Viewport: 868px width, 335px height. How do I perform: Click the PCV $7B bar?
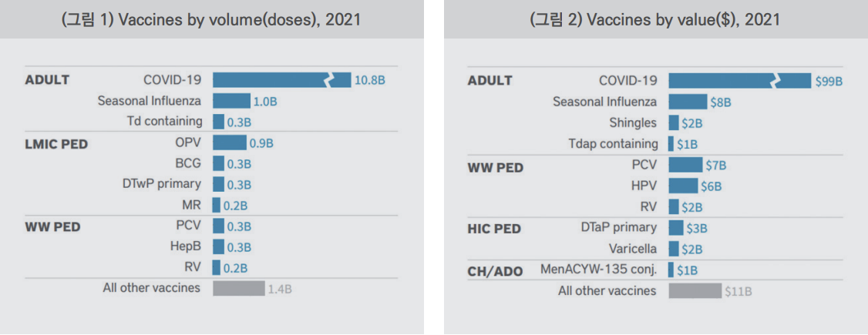click(685, 165)
